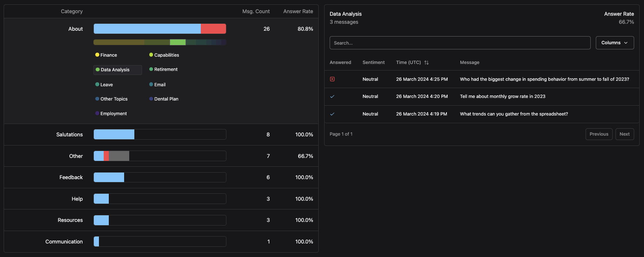Click the checkmark for monthly grow rate message
This screenshot has width=644, height=257.
click(x=332, y=97)
